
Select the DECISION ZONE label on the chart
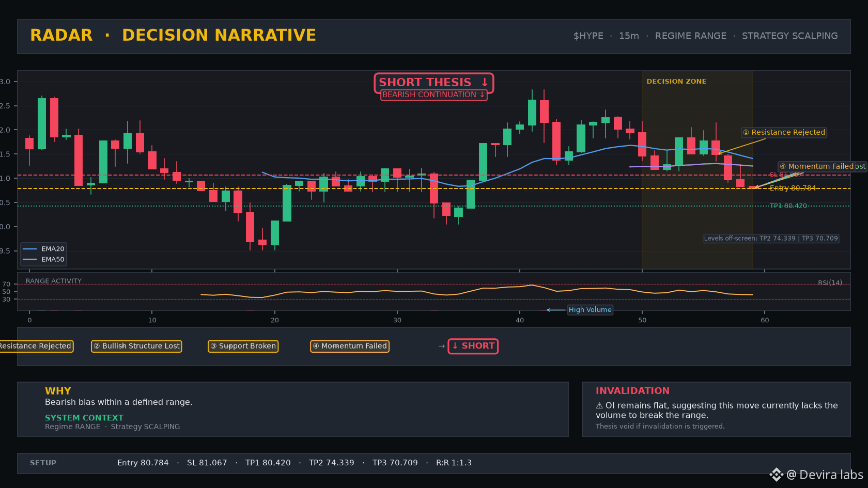[676, 82]
